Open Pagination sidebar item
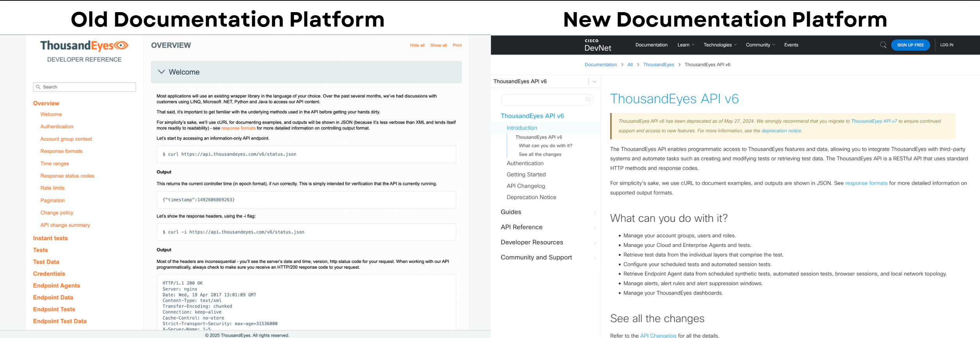Image resolution: width=980 pixels, height=338 pixels. [x=52, y=200]
